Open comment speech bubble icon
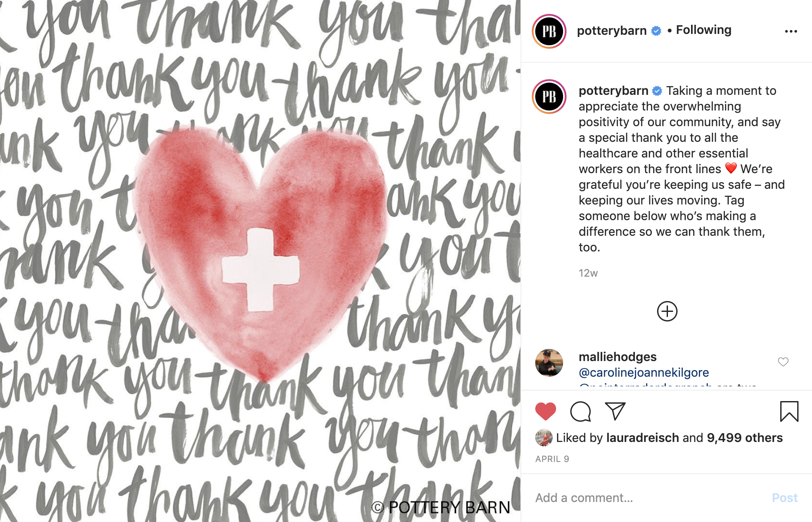 click(x=580, y=412)
